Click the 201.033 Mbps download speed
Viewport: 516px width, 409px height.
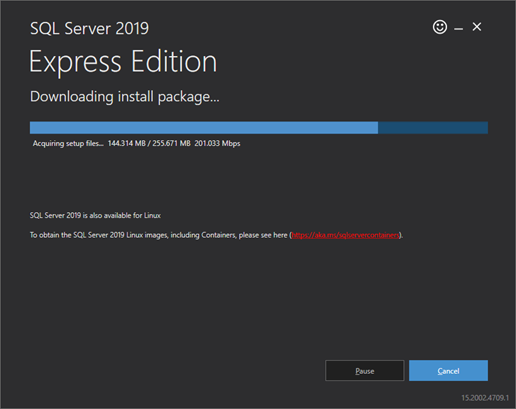point(217,143)
